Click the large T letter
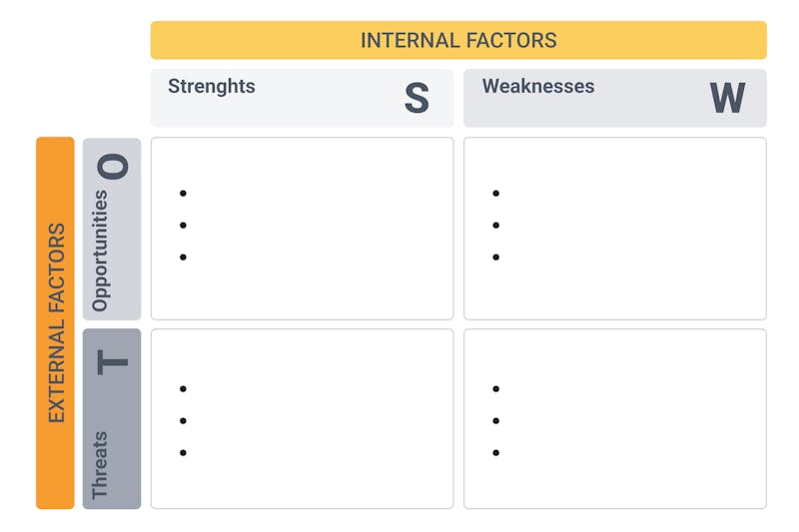This screenshot has width=799, height=532. point(114,358)
